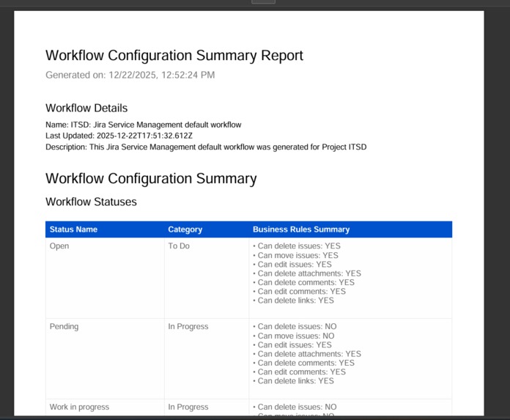The image size is (510, 420).
Task: Click 'Can delete comments: YES' in Open row
Action: (x=303, y=282)
